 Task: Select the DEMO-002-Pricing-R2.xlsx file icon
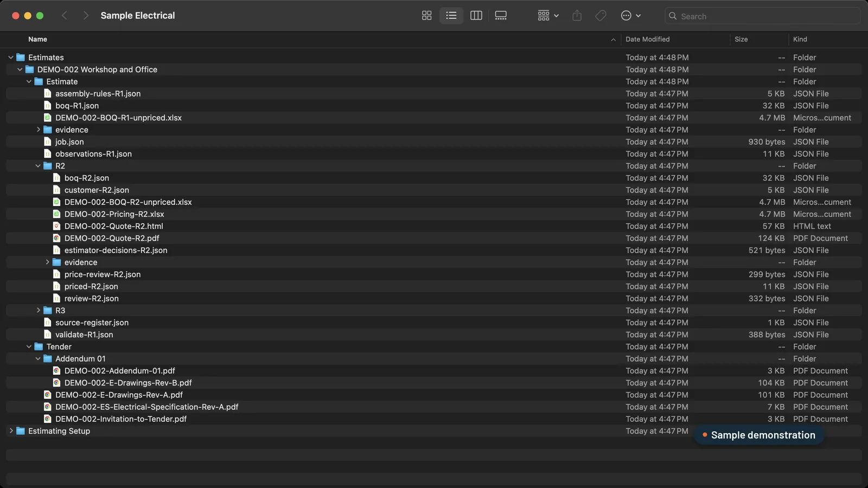[x=56, y=214]
